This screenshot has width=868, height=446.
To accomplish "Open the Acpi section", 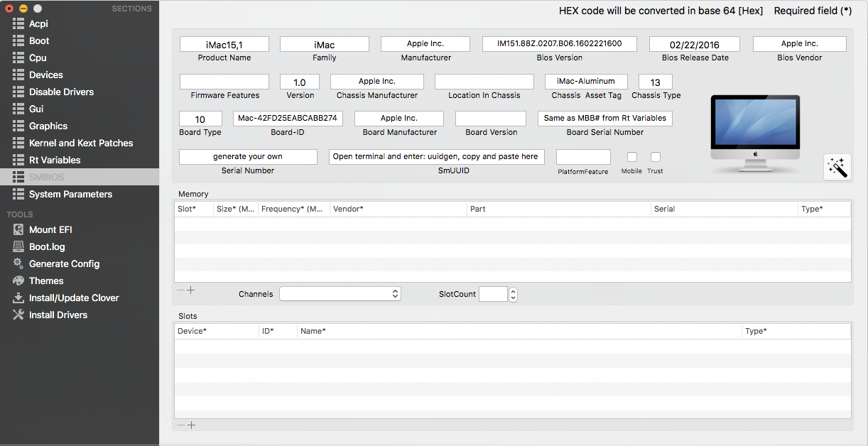I will (x=80, y=23).
